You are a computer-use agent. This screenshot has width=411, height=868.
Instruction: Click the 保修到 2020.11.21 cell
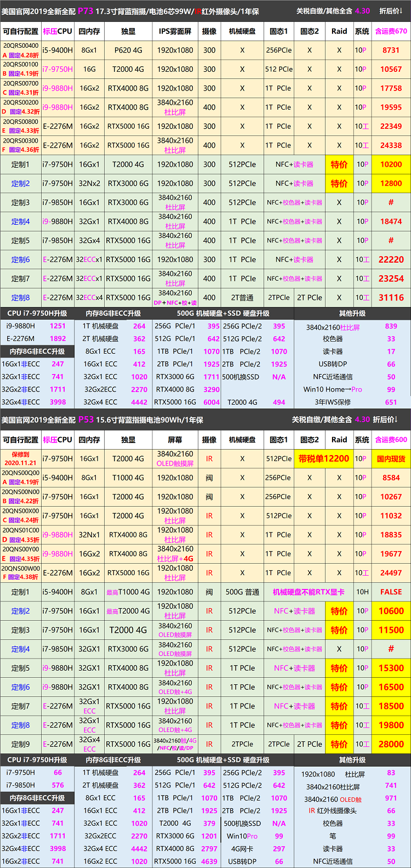pos(21,458)
